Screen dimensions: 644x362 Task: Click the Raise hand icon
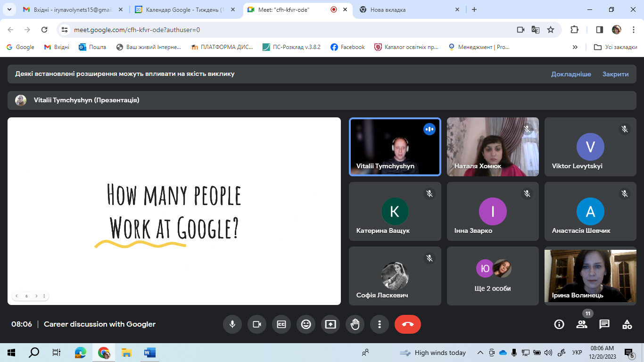pos(355,324)
